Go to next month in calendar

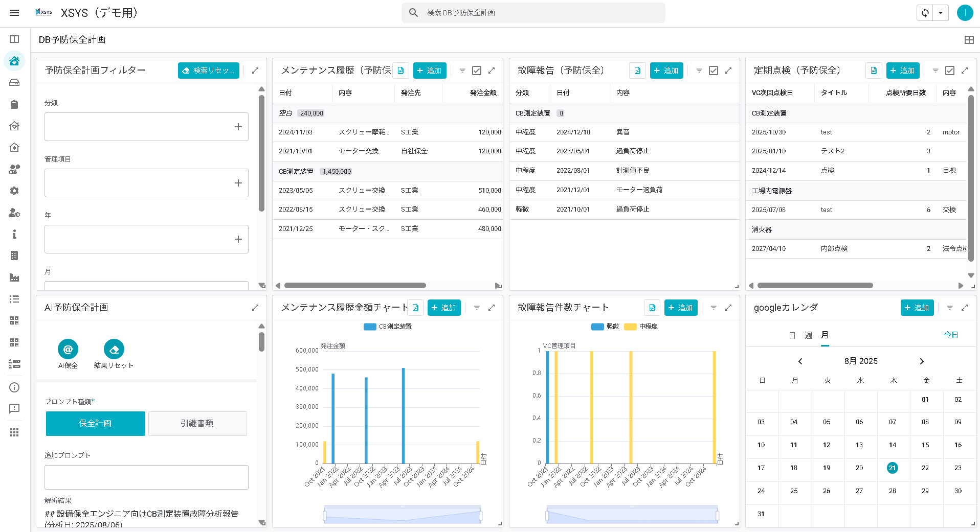pos(922,361)
